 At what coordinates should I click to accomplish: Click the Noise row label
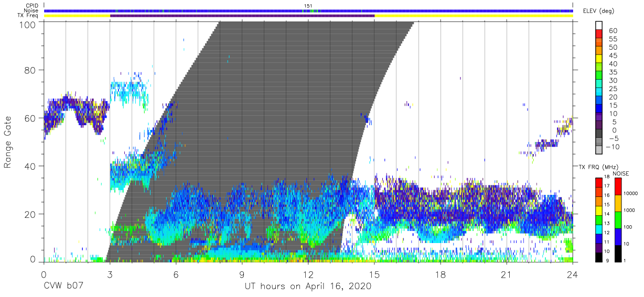pyautogui.click(x=31, y=10)
